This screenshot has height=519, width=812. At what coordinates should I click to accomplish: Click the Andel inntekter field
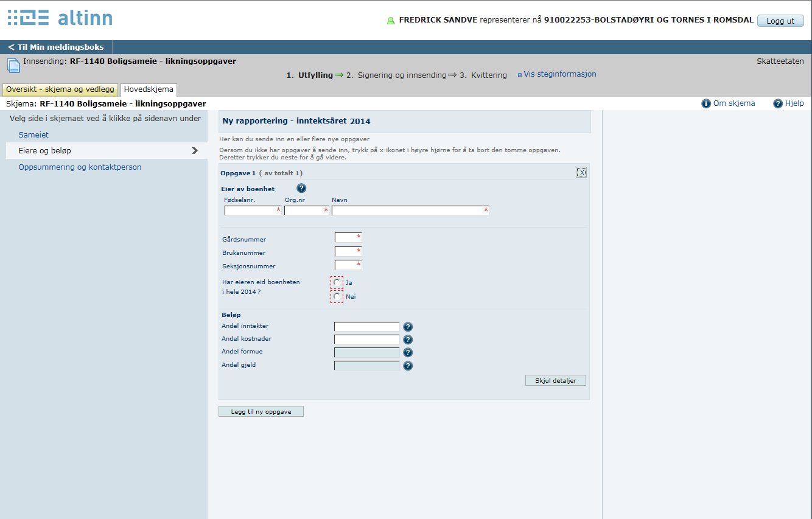[x=367, y=327]
